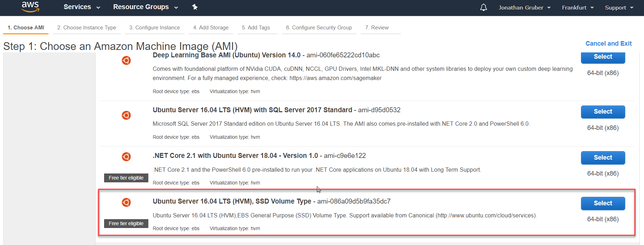Switch to 1. Choose AMI tab

[x=26, y=28]
